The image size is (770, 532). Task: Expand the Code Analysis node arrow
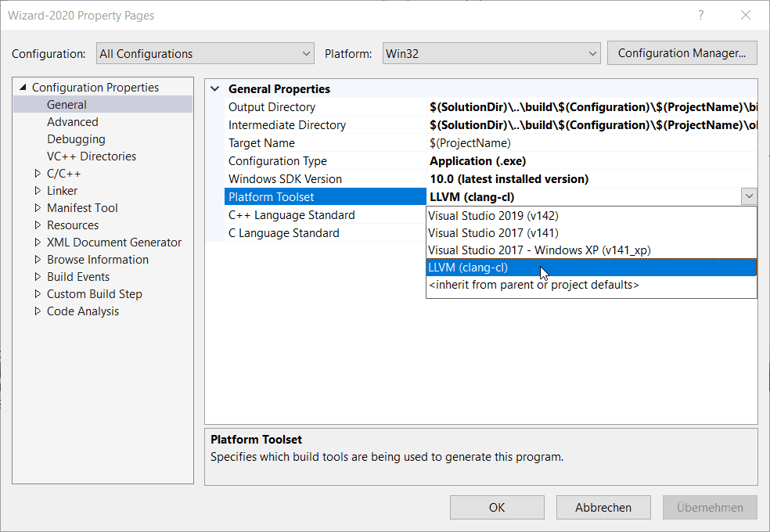(x=38, y=311)
